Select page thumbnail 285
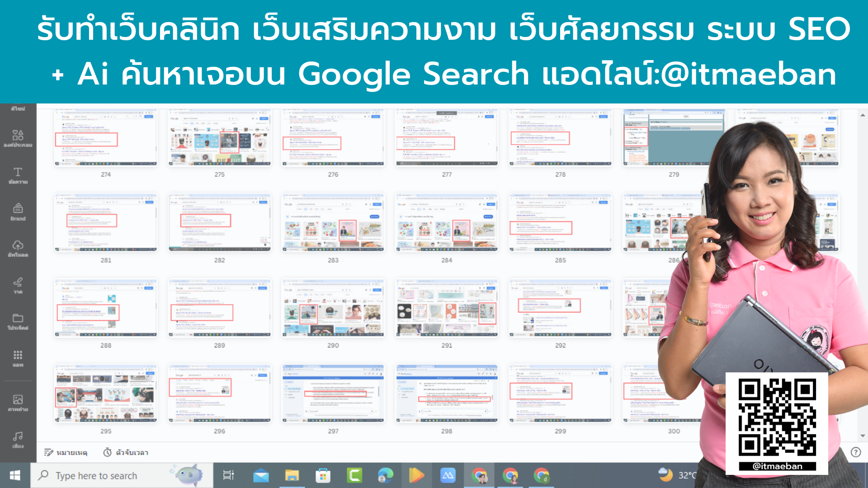The height and width of the screenshot is (488, 868). point(561,223)
